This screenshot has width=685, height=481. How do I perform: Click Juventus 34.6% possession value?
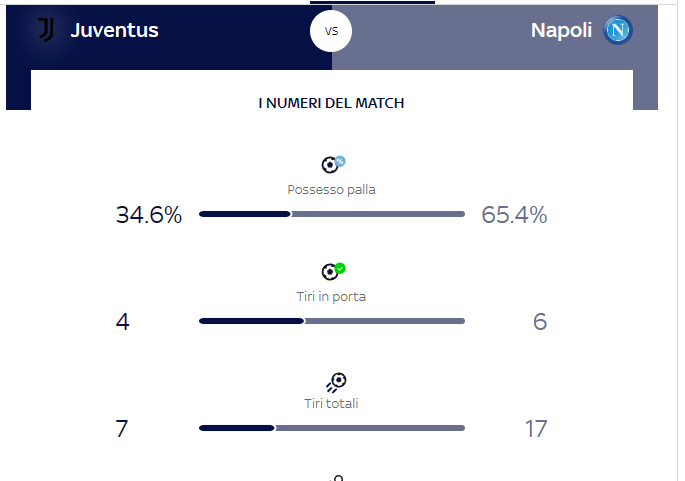tap(149, 215)
